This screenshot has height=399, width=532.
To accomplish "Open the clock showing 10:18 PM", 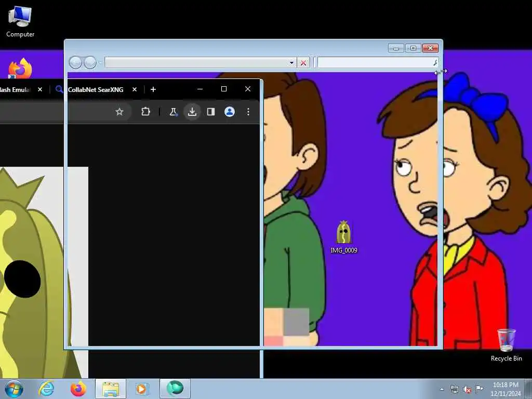I will tap(506, 389).
